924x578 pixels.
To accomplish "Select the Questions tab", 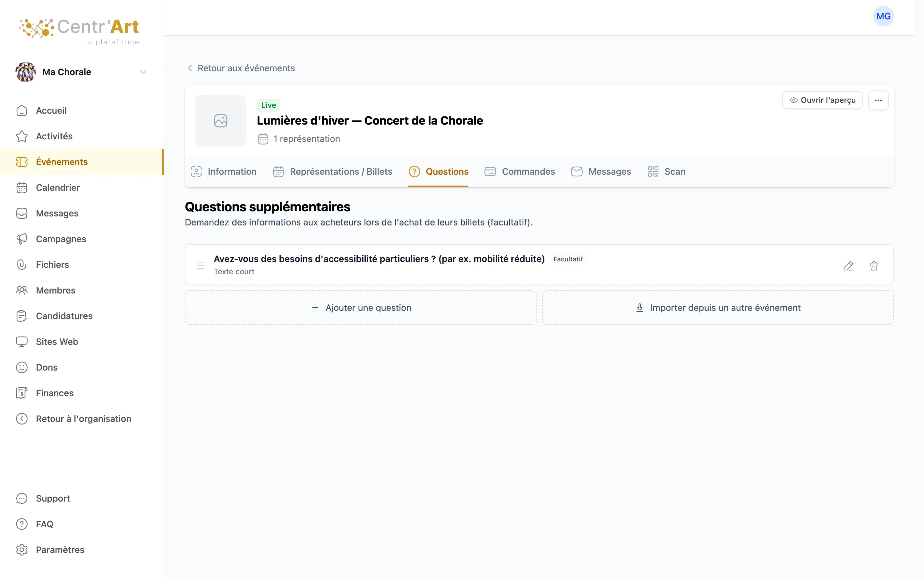I will coord(438,172).
